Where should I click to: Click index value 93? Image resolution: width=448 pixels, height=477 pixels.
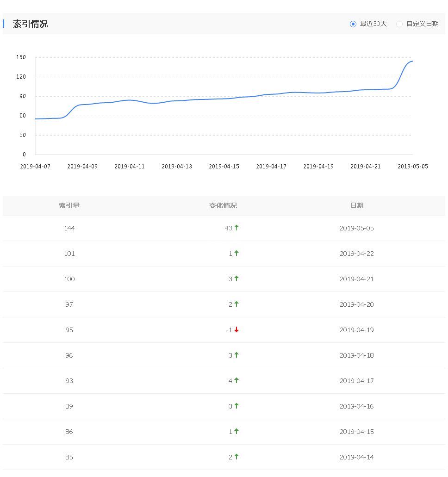point(69,381)
